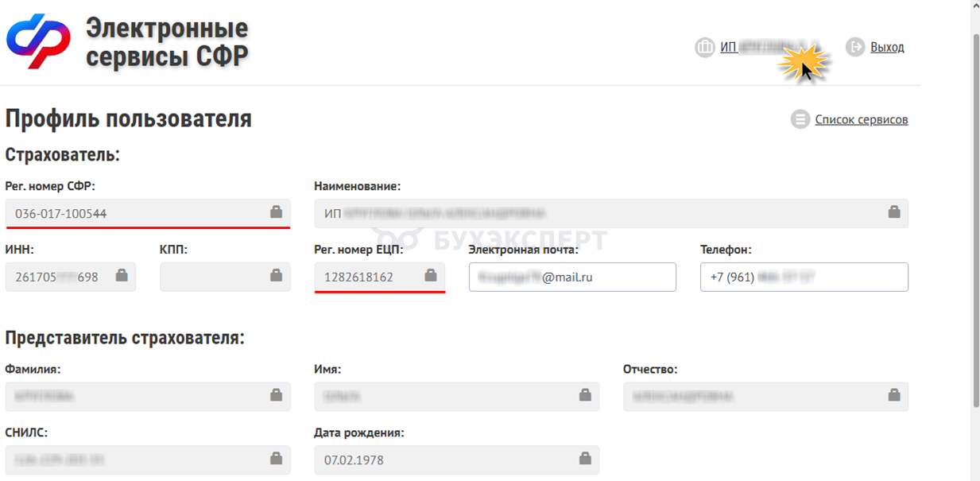Open the Список сервисов link
The width and height of the screenshot is (980, 481).
pos(862,120)
